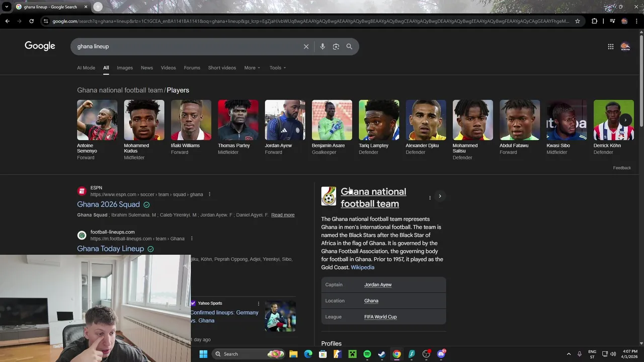Select the Images results tab
The height and width of the screenshot is (362, 644).
point(125,68)
